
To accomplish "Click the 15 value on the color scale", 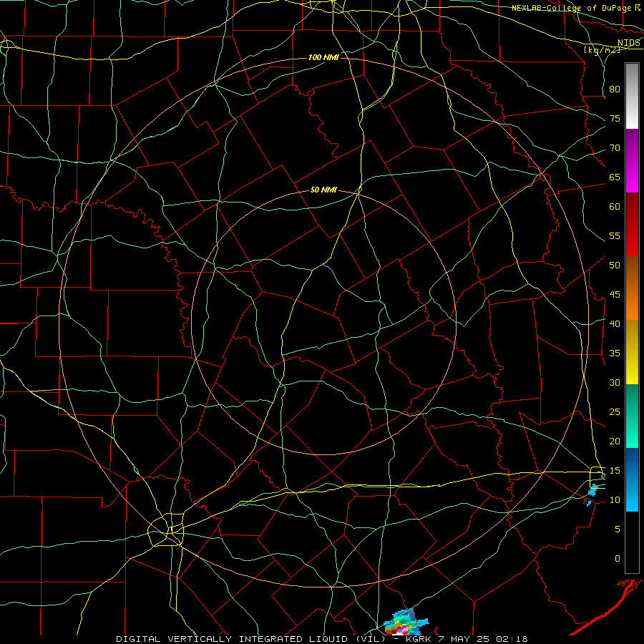I will (x=615, y=470).
